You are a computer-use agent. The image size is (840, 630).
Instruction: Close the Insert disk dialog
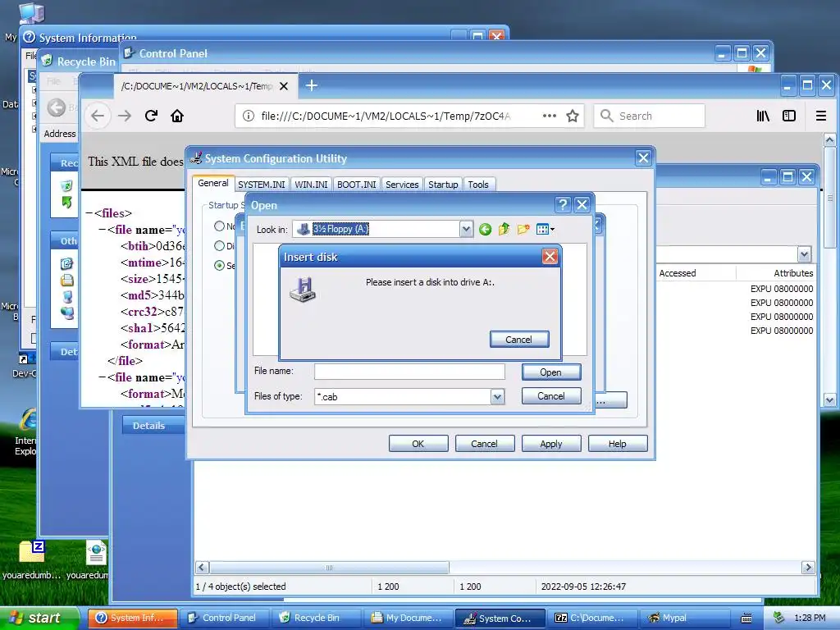[x=550, y=257]
